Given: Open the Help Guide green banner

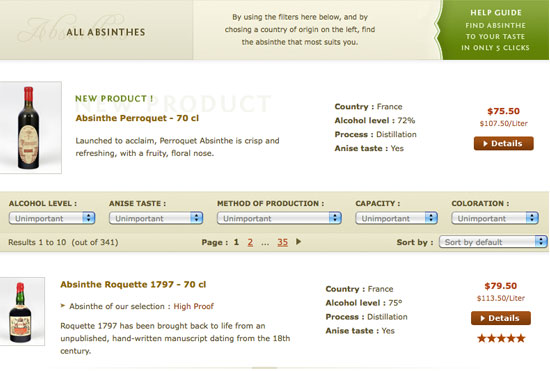Looking at the screenshot, I should tap(494, 30).
